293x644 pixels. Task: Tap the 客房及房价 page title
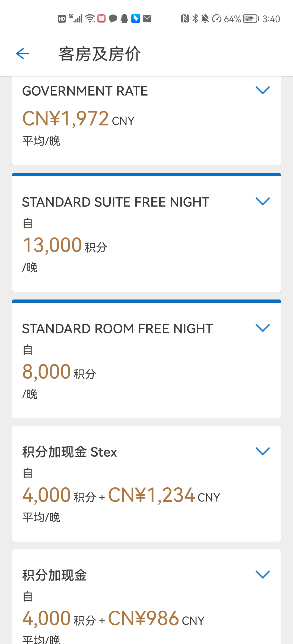[100, 54]
